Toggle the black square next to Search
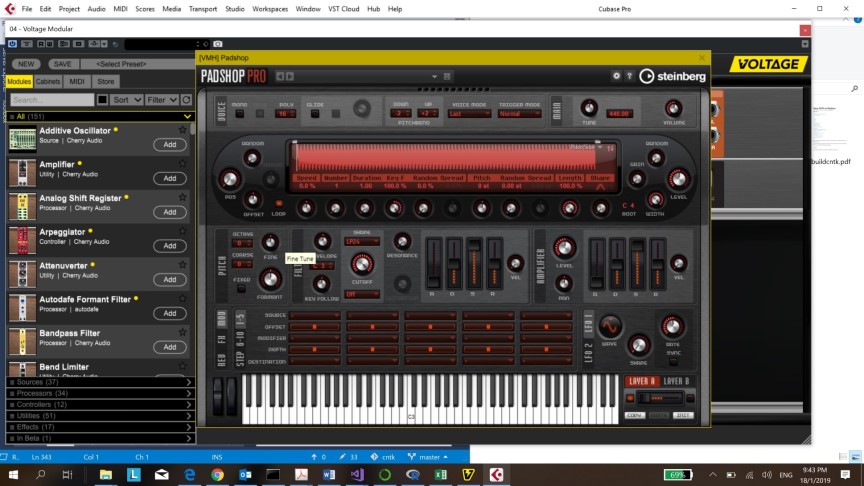Image resolution: width=864 pixels, height=486 pixels. [x=102, y=100]
